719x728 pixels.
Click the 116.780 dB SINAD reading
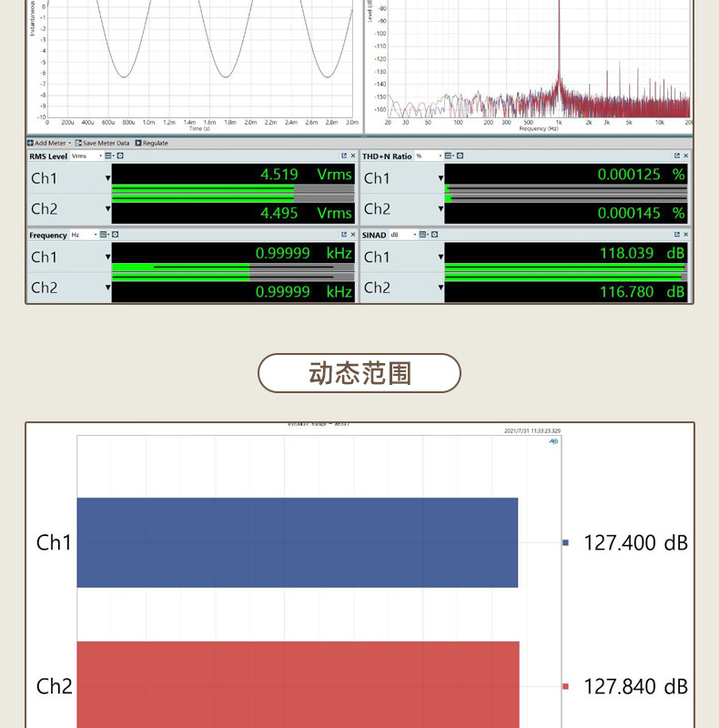[642, 292]
